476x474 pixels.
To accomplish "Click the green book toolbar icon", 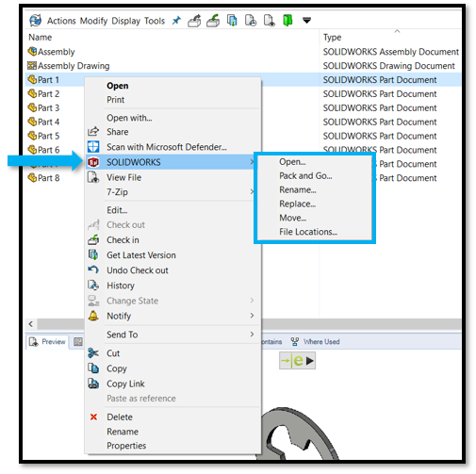I will [287, 21].
